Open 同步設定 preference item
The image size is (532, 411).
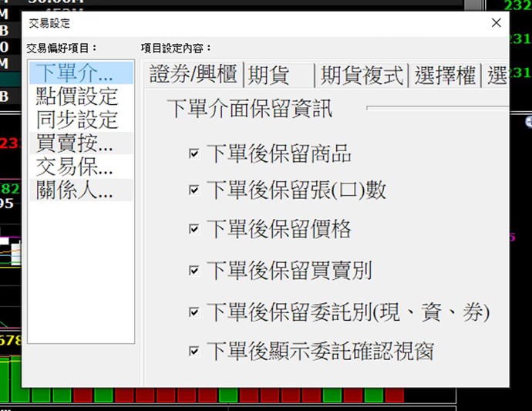(81, 120)
